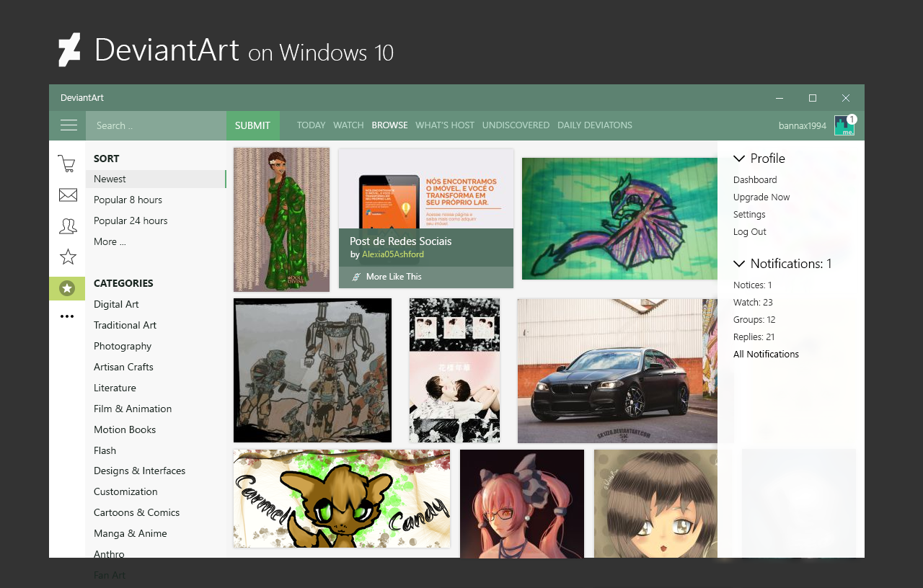
Task: Open your messages via the envelope icon
Action: pyautogui.click(x=67, y=195)
